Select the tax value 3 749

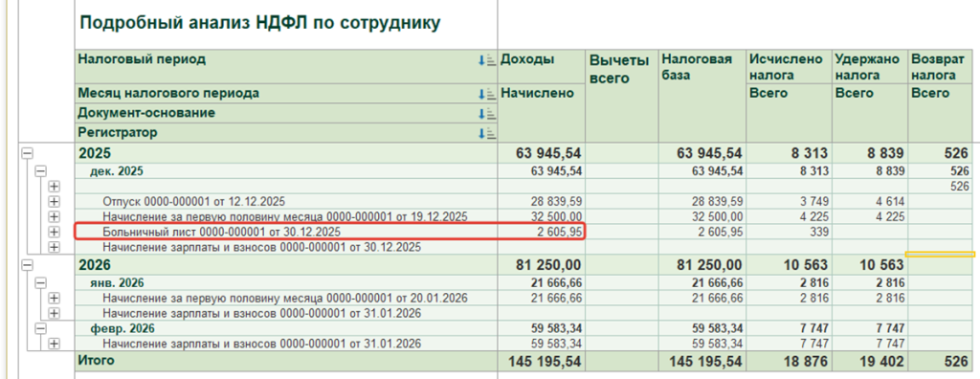point(813,201)
